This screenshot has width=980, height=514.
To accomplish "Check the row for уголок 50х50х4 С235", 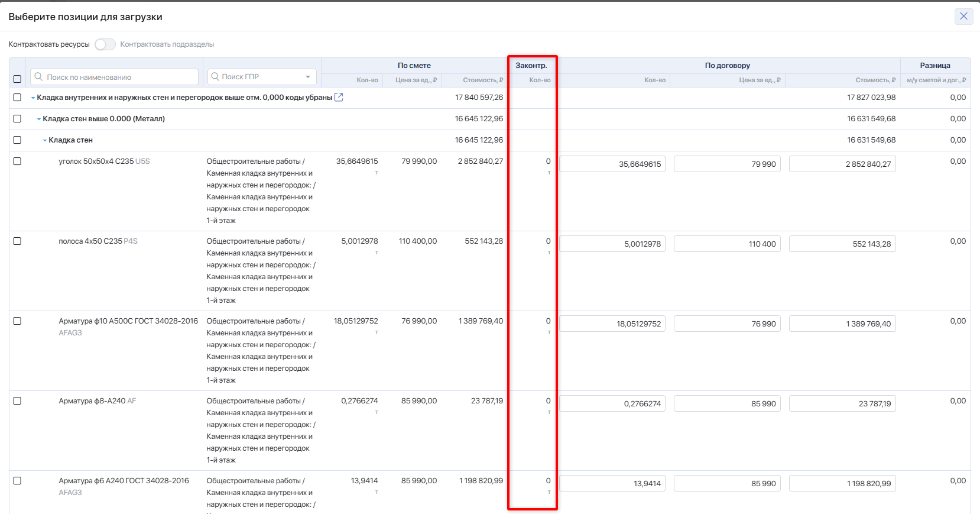I will tap(17, 161).
